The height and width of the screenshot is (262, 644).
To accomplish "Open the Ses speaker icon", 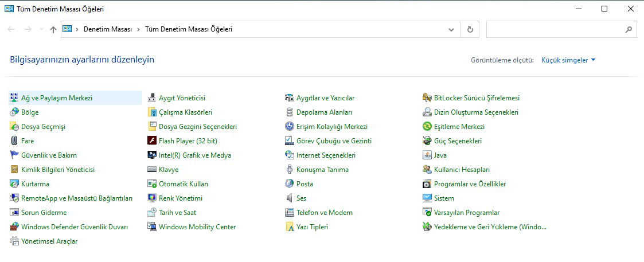I will click(x=290, y=198).
